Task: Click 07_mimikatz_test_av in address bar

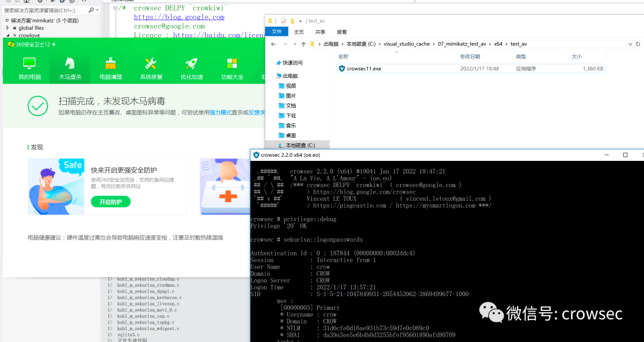Action: click(x=462, y=44)
